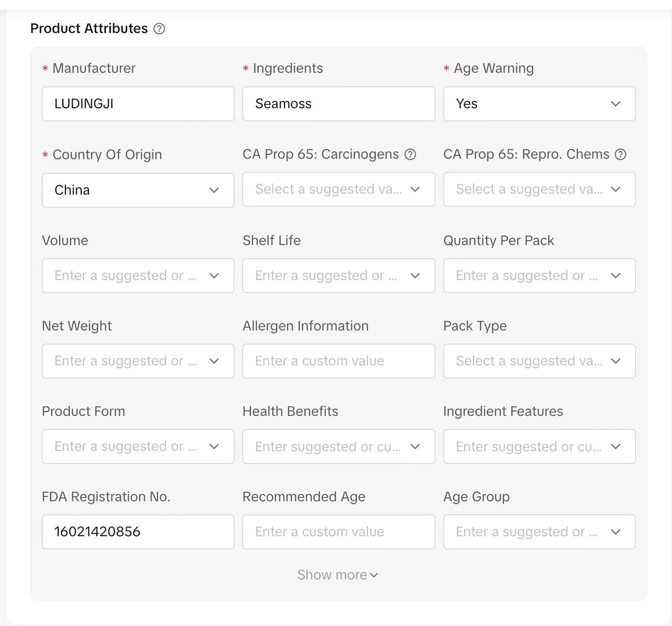Open the Product Form dropdown
Image resolution: width=672 pixels, height=626 pixels.
click(138, 446)
